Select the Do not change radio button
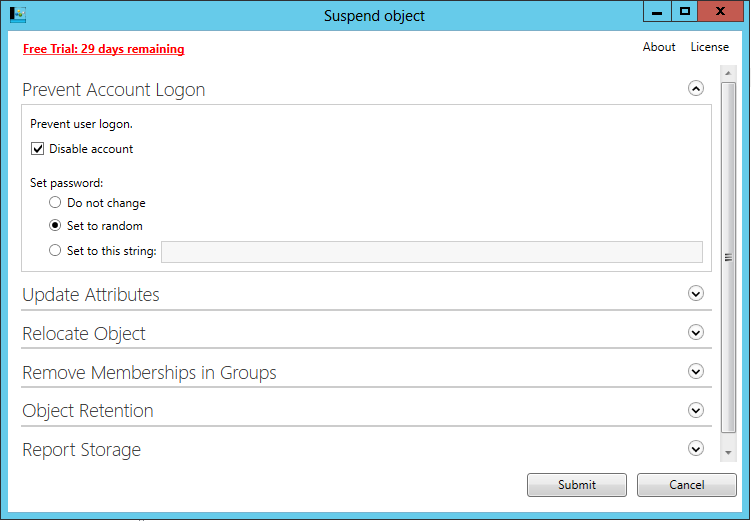 pyautogui.click(x=55, y=203)
